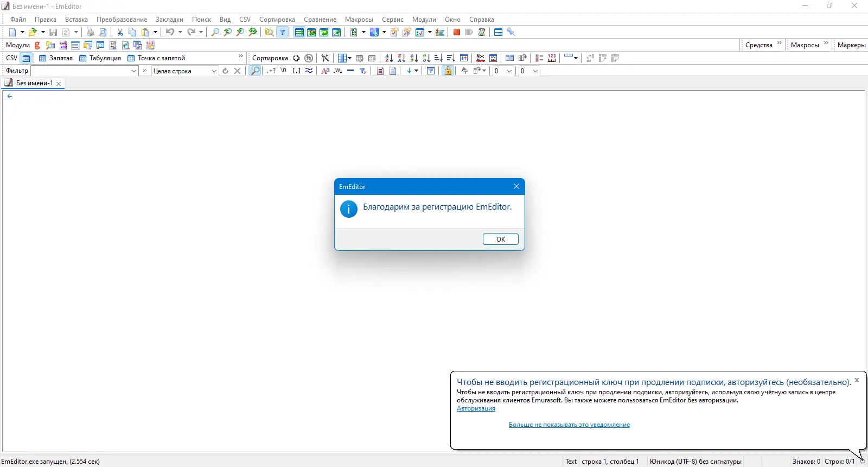This screenshot has height=467, width=868.
Task: Expand the New file dropdown arrow
Action: coord(22,32)
